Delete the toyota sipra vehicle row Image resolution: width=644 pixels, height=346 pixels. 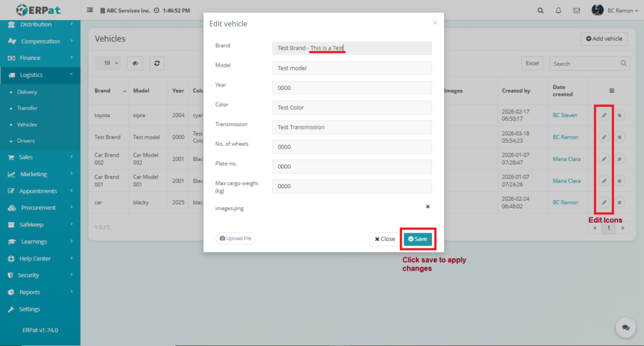pyautogui.click(x=619, y=116)
